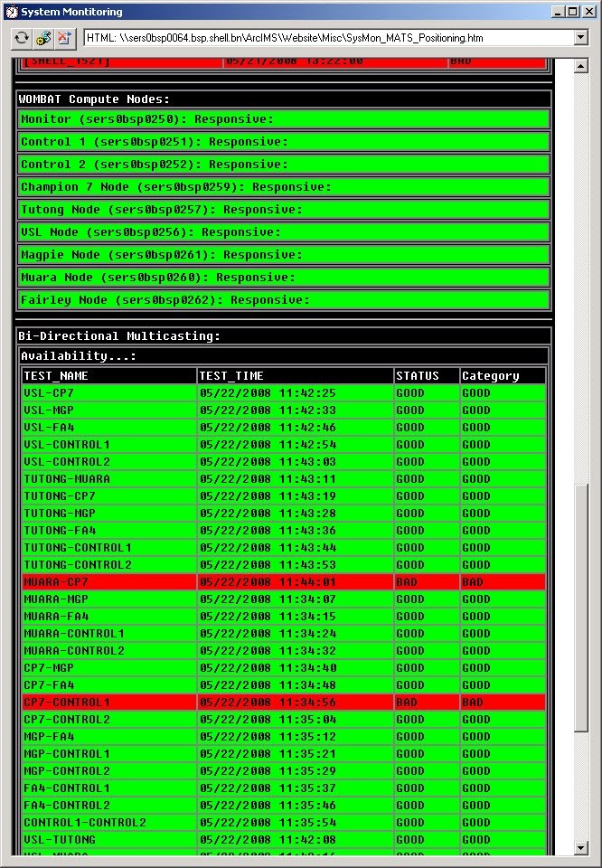
Task: Select the Fairley Node (sers0bsp0262) row
Action: point(283,300)
